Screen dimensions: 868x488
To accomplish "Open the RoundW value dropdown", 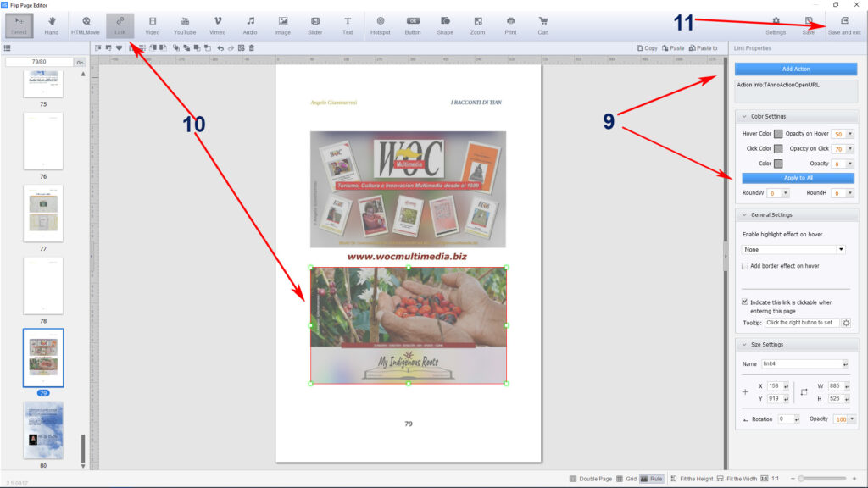I will pos(785,193).
